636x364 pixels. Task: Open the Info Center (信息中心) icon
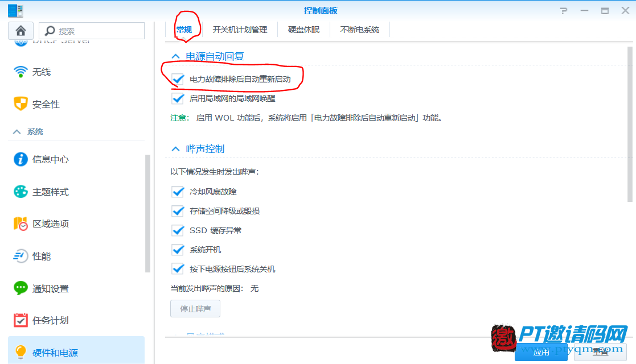(20, 159)
